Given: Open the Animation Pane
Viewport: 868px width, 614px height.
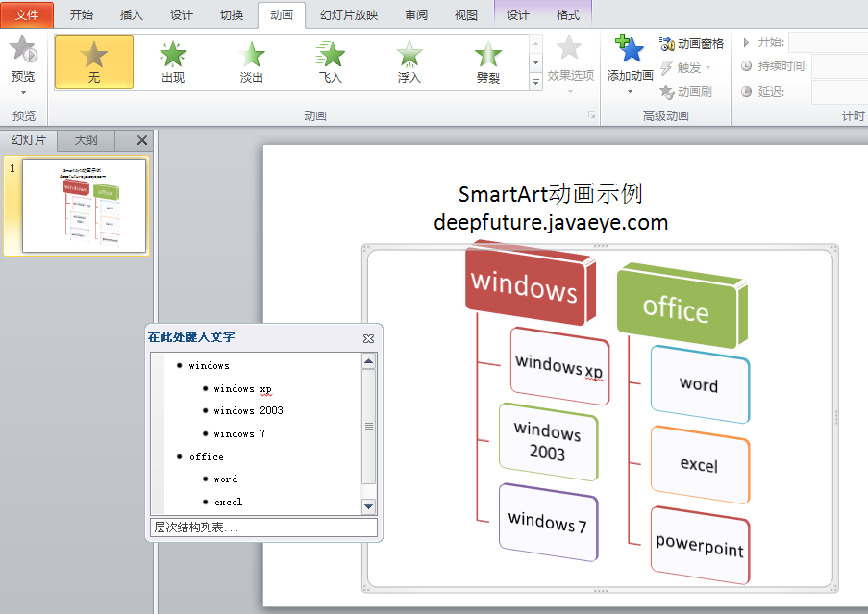Looking at the screenshot, I should pyautogui.click(x=691, y=43).
